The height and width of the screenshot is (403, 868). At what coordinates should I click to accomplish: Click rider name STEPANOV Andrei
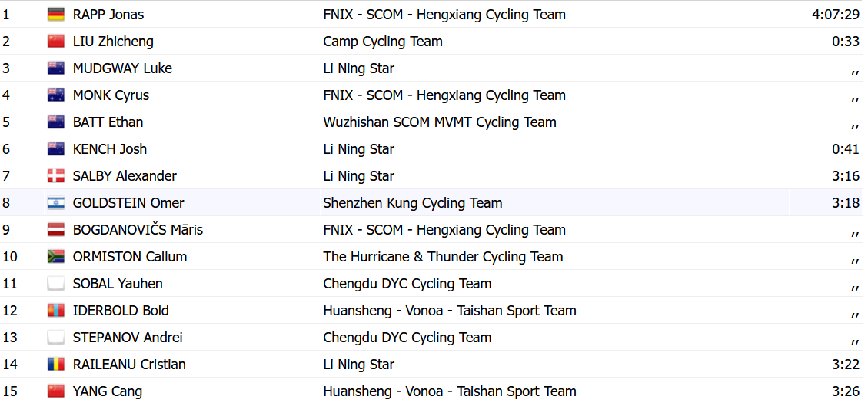tap(128, 338)
